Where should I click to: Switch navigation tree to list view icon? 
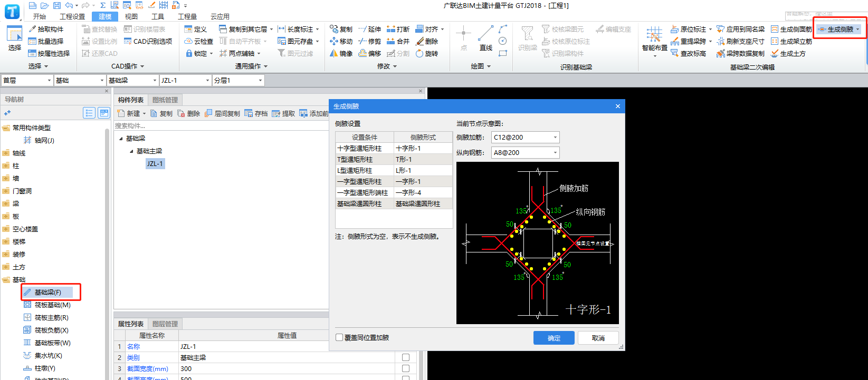(89, 113)
